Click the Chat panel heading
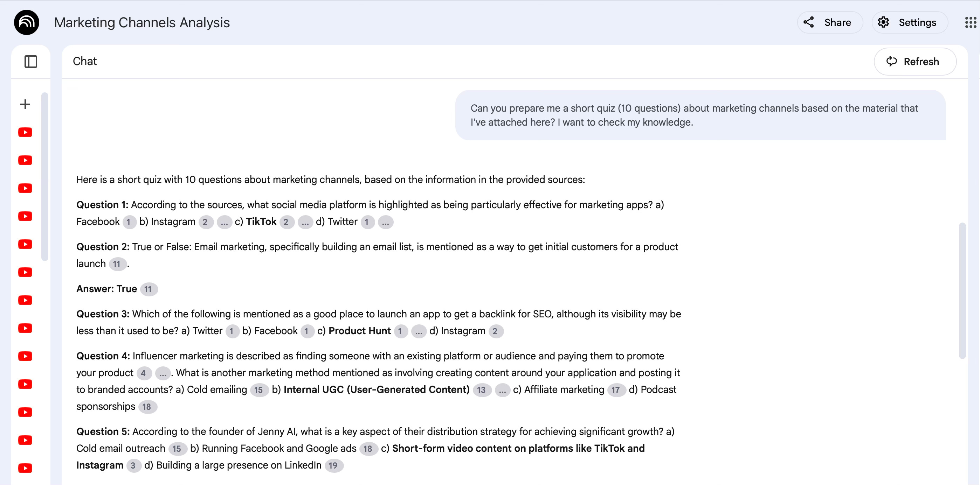 point(84,62)
